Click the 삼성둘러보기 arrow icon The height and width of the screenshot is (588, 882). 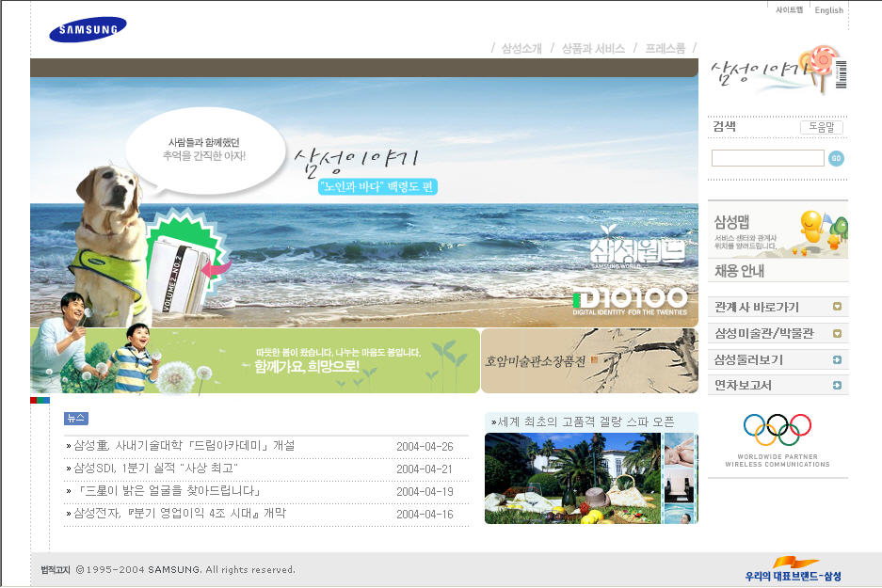837,359
